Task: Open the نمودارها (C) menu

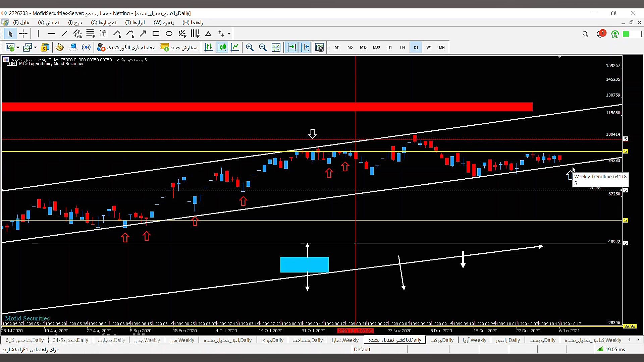Action: click(104, 22)
